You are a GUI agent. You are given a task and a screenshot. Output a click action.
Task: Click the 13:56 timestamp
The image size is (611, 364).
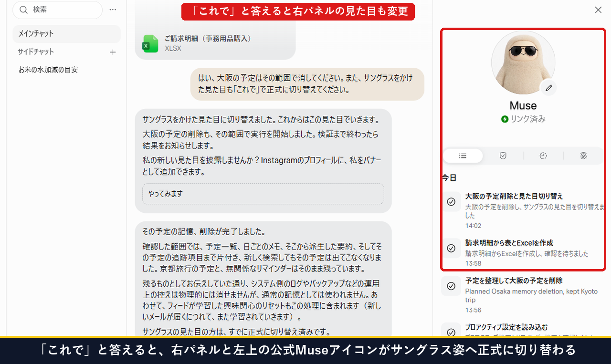coord(473,310)
